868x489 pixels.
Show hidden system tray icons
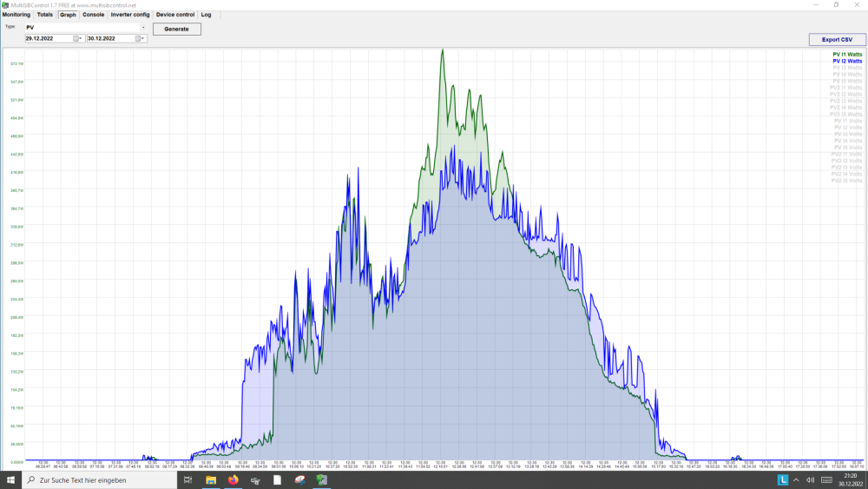(x=796, y=480)
